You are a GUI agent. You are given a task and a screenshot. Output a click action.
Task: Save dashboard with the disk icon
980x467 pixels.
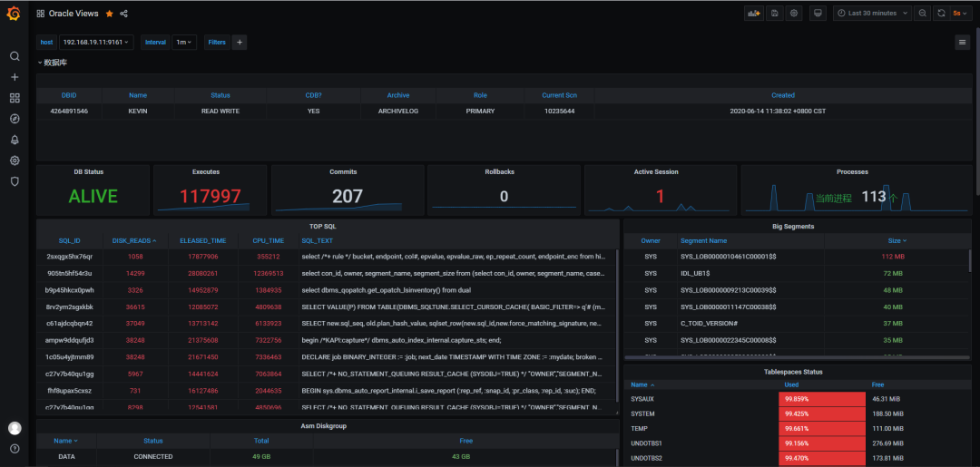(x=775, y=13)
